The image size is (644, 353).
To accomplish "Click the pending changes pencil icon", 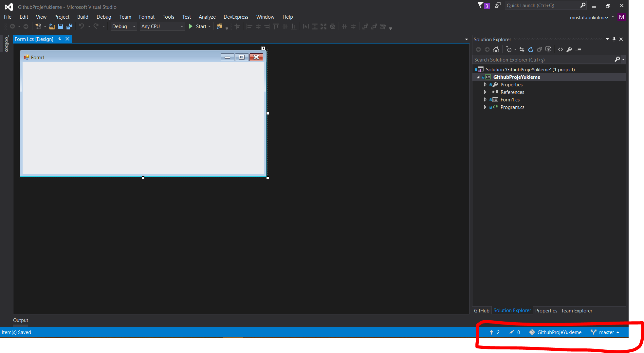I will click(512, 332).
